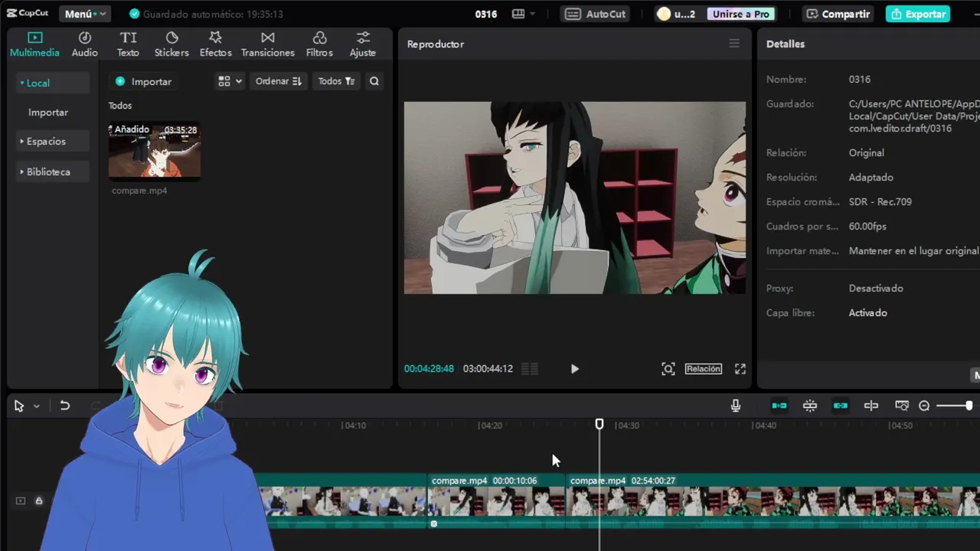Screen dimensions: 980x551
Task: Undo the last action
Action: 65,406
